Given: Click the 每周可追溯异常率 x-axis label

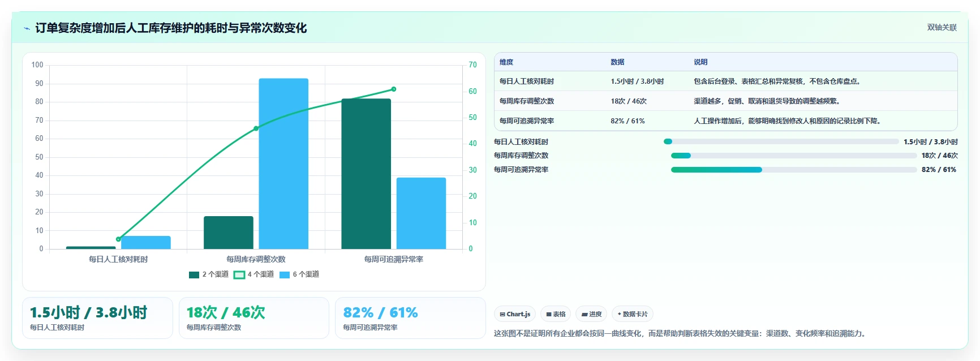Looking at the screenshot, I should click(x=394, y=259).
